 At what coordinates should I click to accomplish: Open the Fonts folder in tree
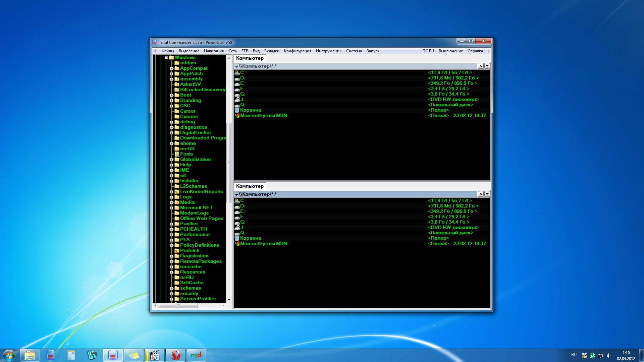(186, 154)
